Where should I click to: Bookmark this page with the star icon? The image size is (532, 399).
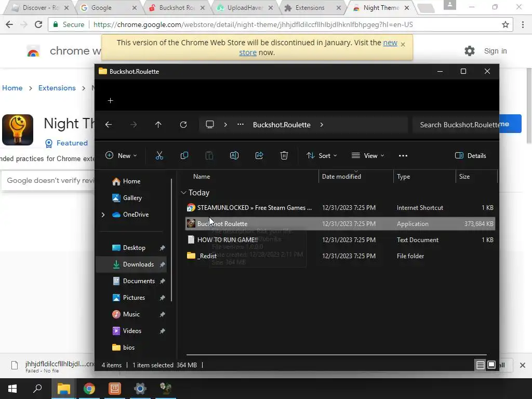pos(506,24)
